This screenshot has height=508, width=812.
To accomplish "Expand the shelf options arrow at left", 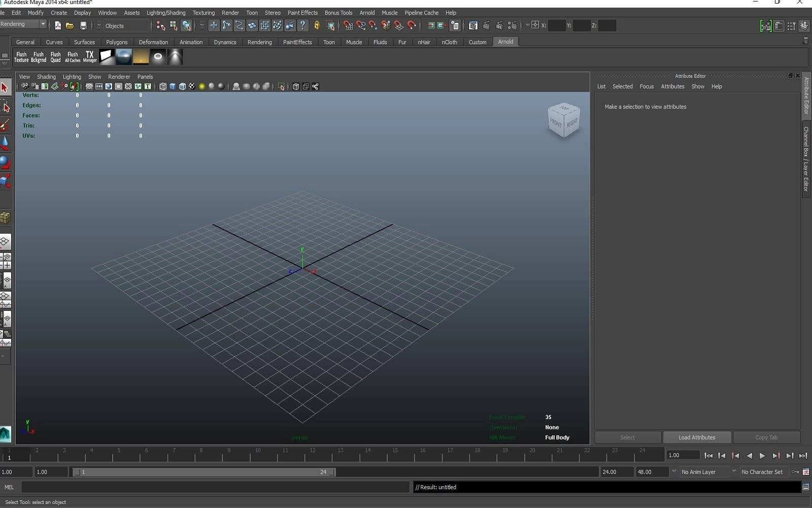I will coord(5,64).
